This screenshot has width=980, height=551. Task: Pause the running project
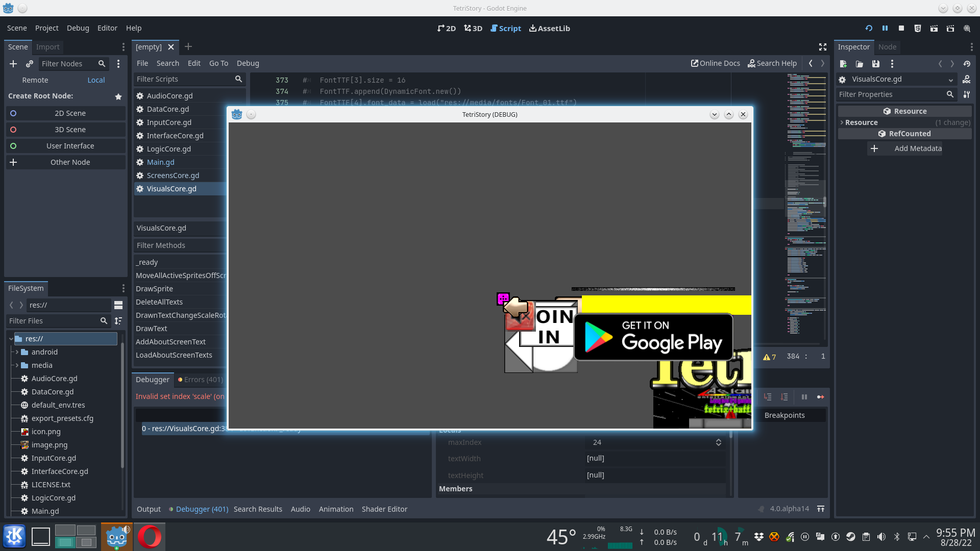885,28
